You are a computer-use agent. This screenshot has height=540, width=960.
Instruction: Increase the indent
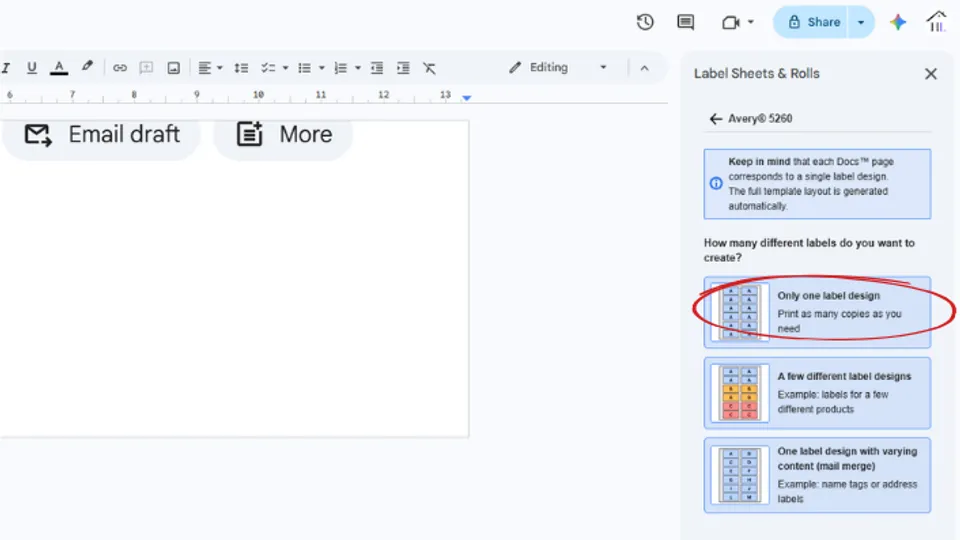pyautogui.click(x=403, y=67)
